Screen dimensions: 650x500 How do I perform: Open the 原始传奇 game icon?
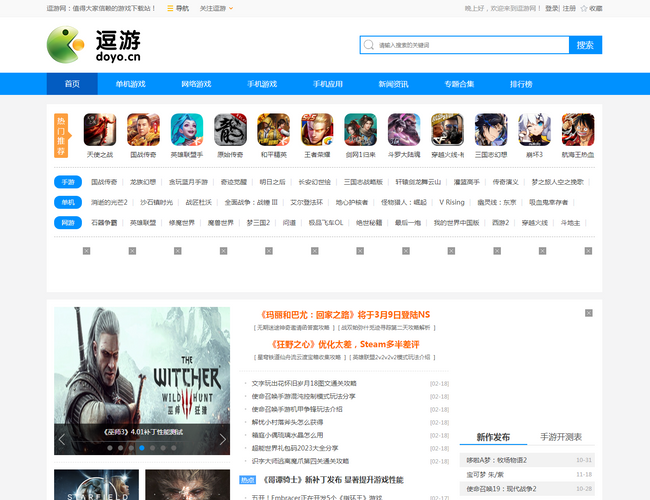tap(230, 130)
